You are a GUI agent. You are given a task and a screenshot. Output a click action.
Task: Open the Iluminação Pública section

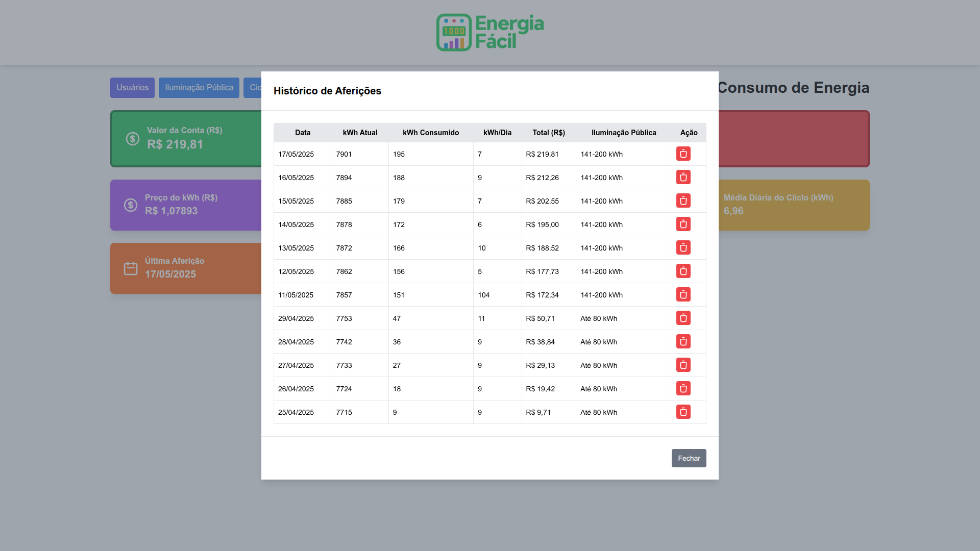(199, 88)
